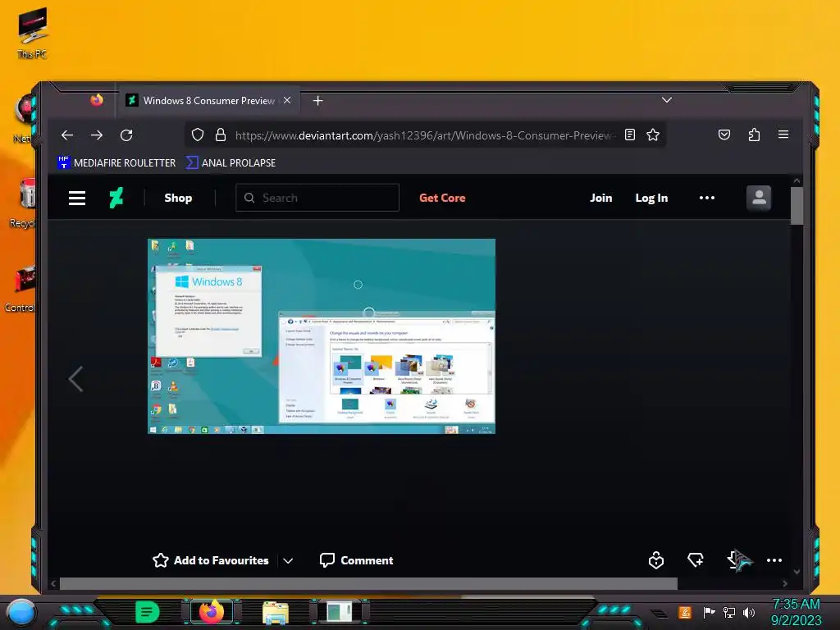
Task: Open File Explorer from the taskbar
Action: click(x=276, y=612)
